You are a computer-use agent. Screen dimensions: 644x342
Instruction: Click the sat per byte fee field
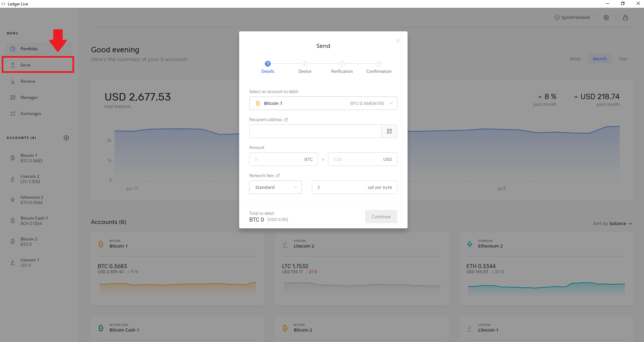355,187
